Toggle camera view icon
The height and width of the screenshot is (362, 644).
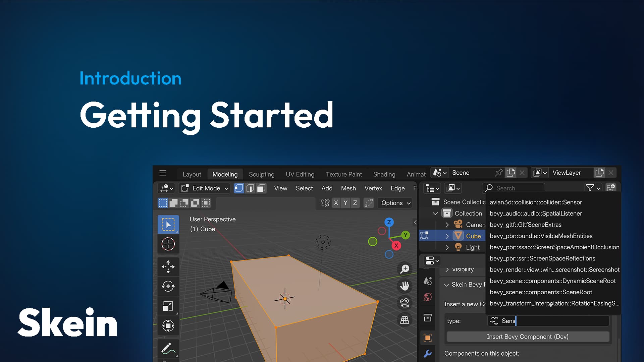405,303
